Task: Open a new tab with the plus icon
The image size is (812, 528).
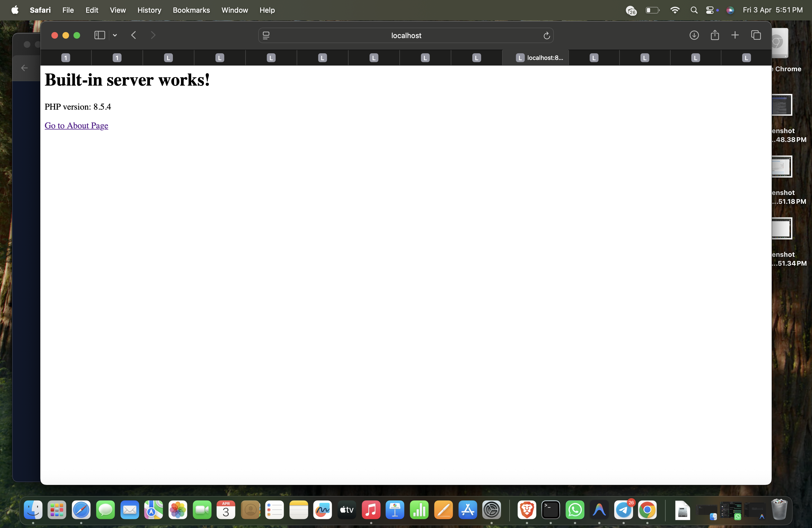Action: tap(735, 35)
